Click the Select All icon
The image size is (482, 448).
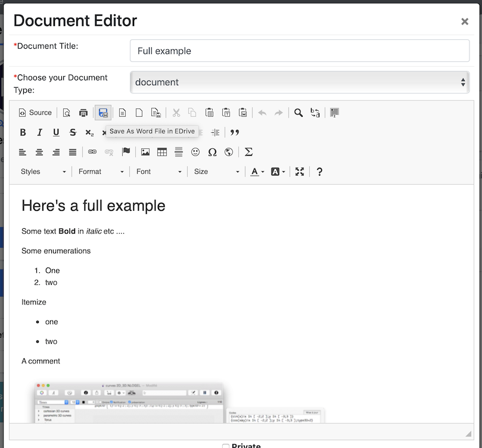pyautogui.click(x=334, y=113)
